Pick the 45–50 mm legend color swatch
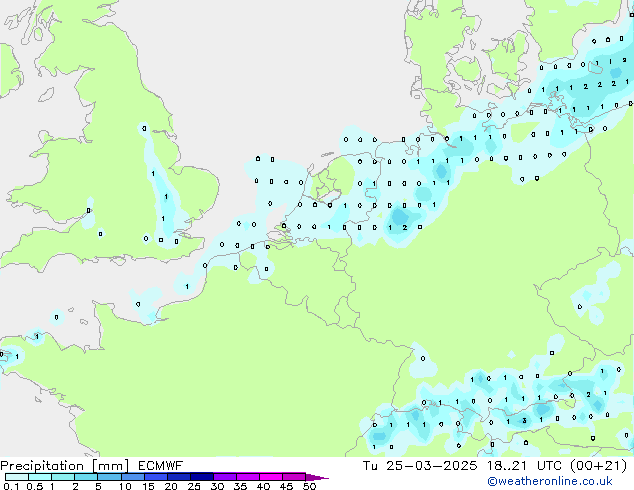Image resolution: width=634 pixels, height=490 pixels. tap(294, 477)
